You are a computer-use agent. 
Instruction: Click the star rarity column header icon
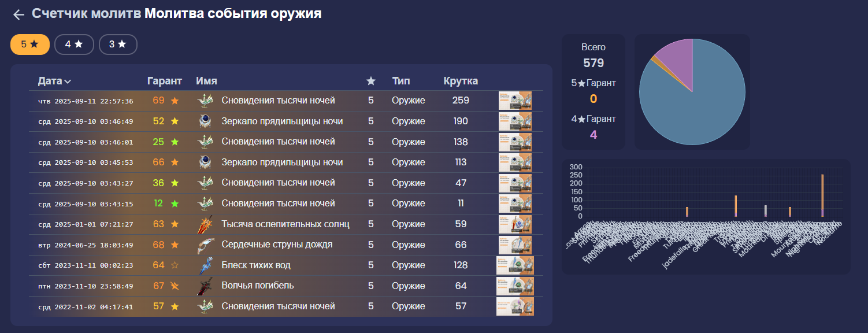(371, 82)
